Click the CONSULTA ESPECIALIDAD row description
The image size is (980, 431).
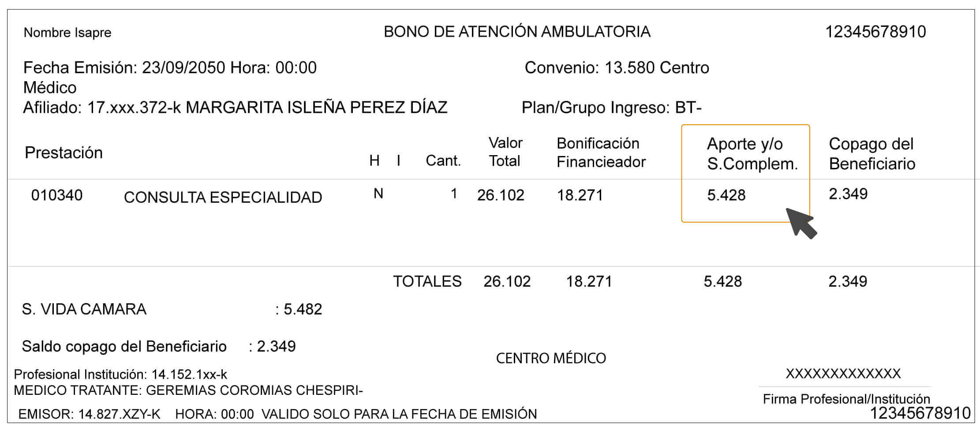(223, 197)
